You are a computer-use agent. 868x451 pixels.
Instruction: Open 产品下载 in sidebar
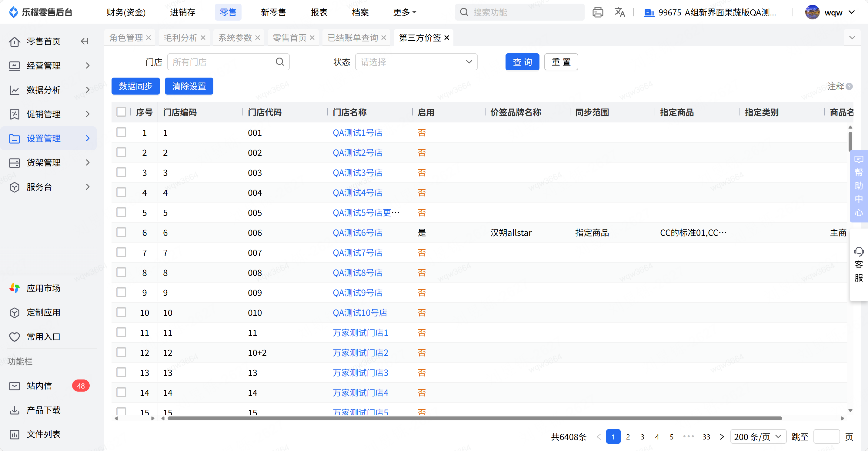(x=43, y=410)
